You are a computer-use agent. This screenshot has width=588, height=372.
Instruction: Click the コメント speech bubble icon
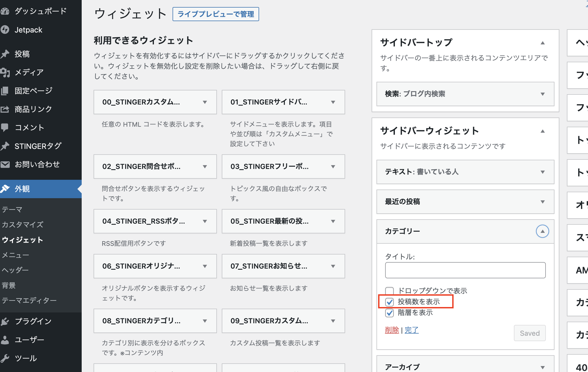[x=5, y=127]
